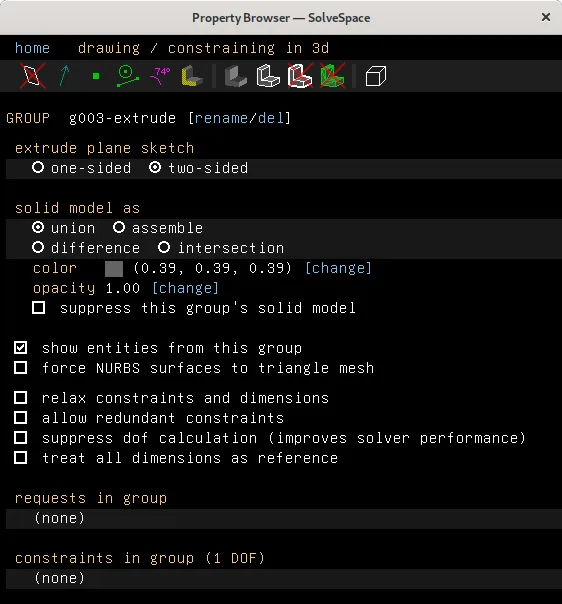
Task: Open rename/del link for g003-extrude
Action: point(239,117)
